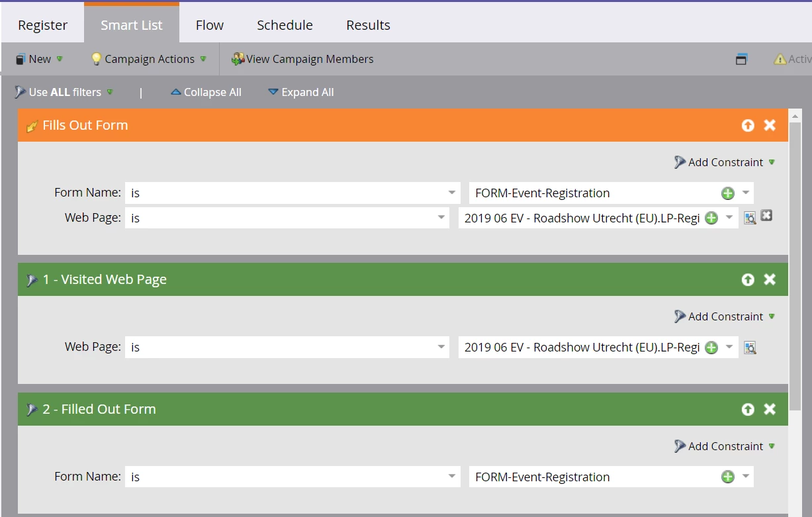Click the vertical scrollbar of the smart list
The image size is (812, 517).
[795, 265]
